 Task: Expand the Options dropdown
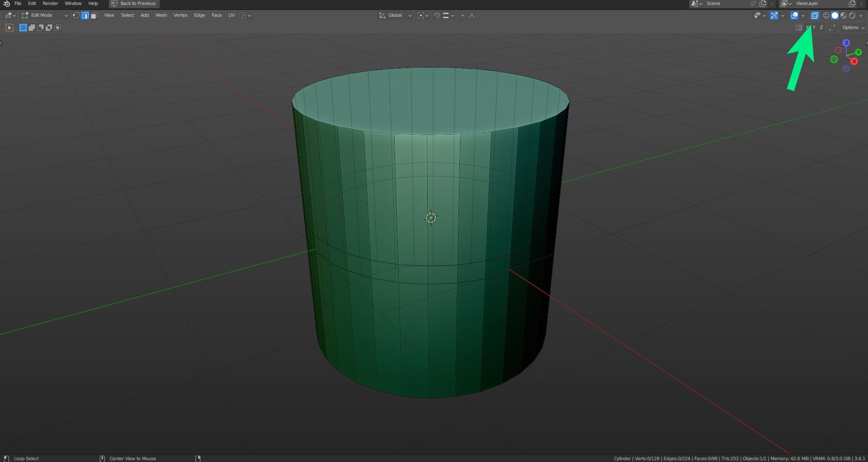pos(853,28)
